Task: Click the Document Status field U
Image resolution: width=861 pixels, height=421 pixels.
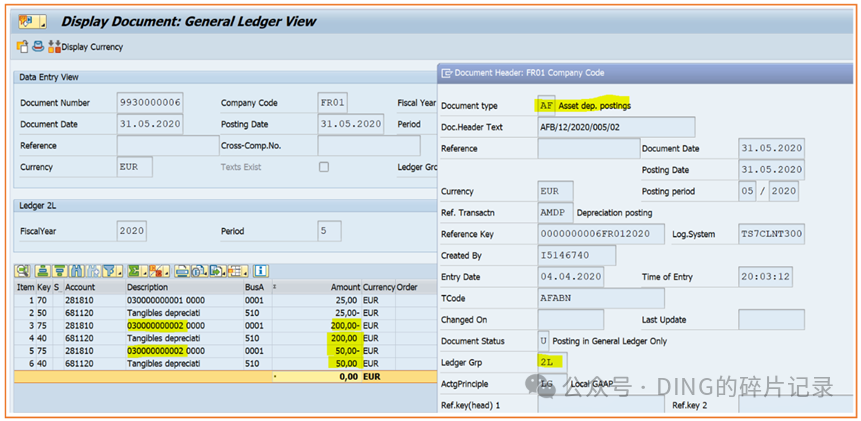Action: 544,341
